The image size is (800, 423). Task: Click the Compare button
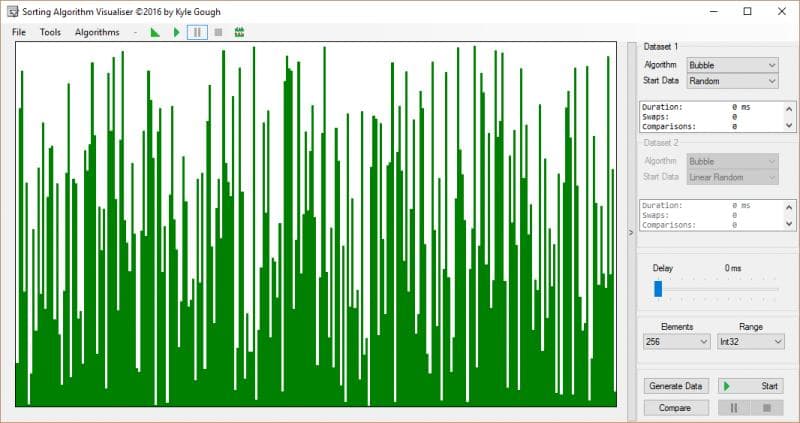tap(675, 408)
